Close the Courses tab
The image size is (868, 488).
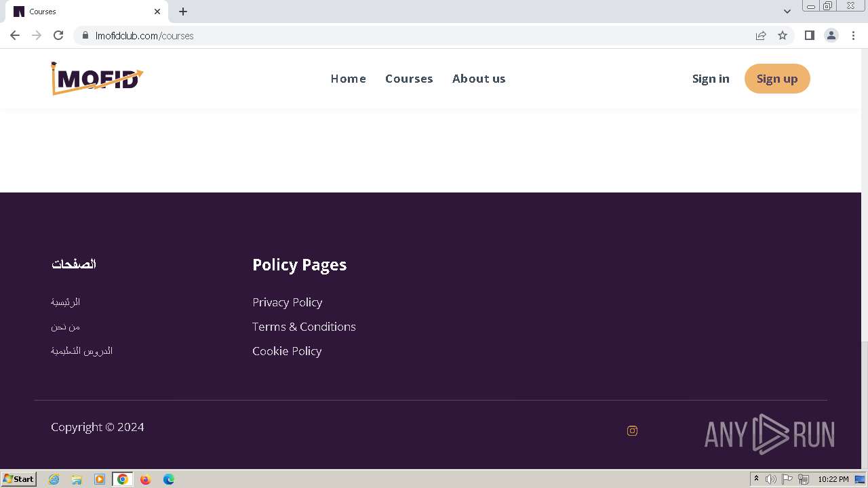point(157,12)
